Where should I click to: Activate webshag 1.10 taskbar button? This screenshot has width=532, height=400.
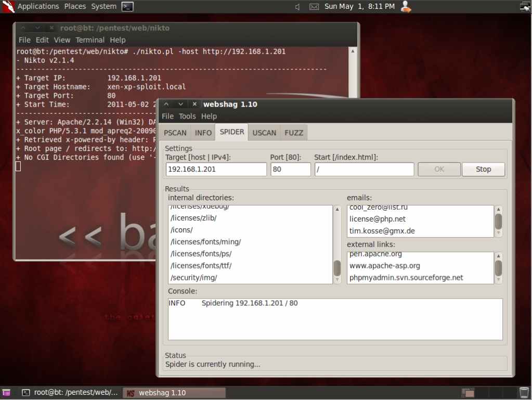click(x=174, y=393)
